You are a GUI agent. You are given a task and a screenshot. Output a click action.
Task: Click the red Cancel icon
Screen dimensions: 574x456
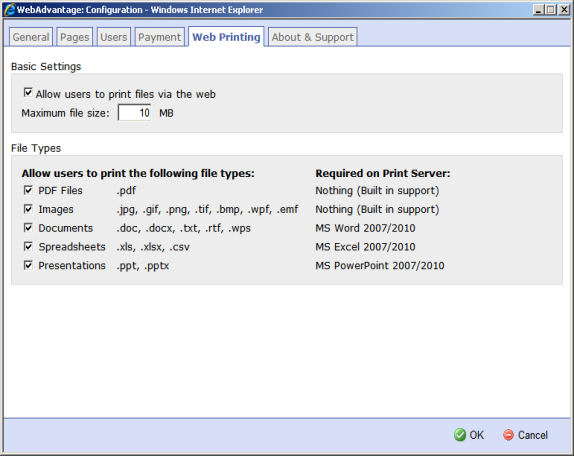[508, 435]
